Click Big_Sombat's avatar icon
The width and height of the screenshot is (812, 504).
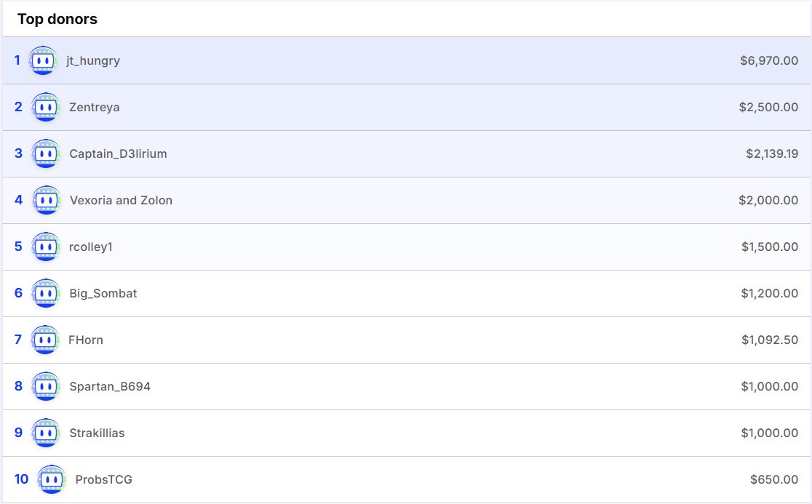[x=46, y=293]
